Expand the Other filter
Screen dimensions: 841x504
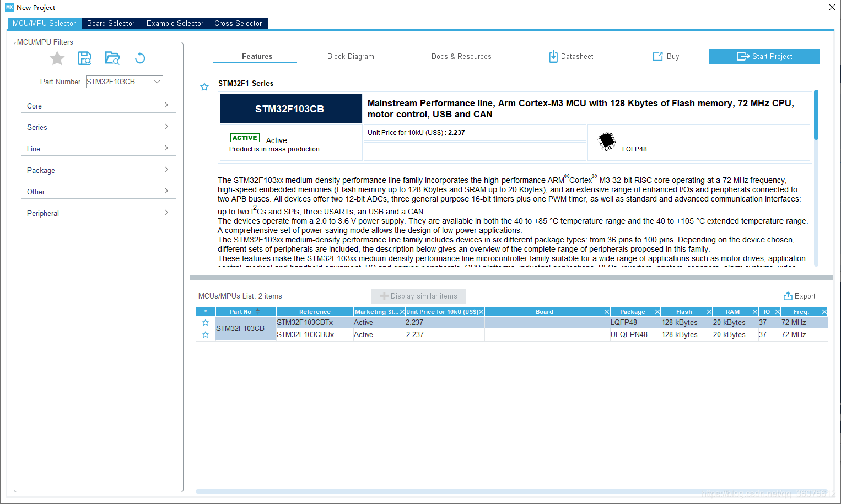click(99, 192)
